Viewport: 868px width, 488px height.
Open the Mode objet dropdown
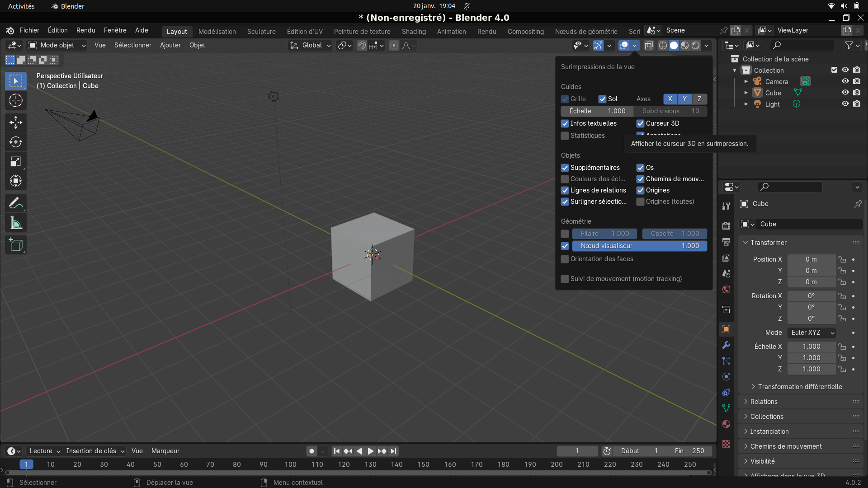click(57, 45)
